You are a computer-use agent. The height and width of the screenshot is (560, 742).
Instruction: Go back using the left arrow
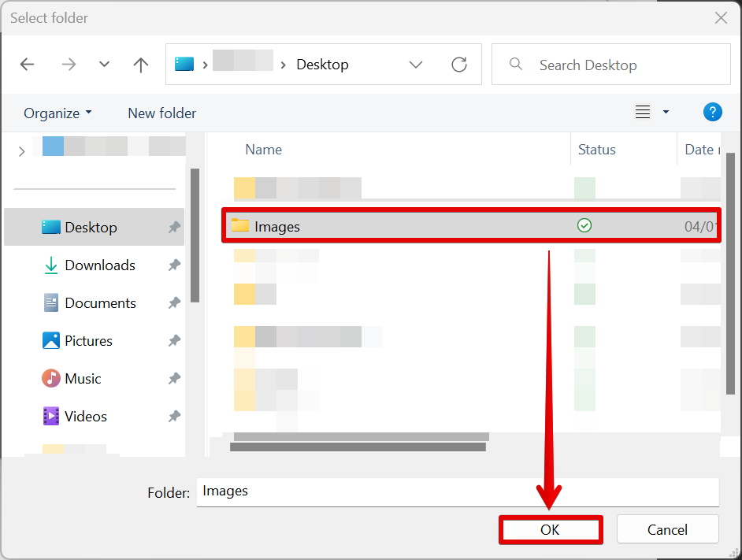[x=27, y=65]
